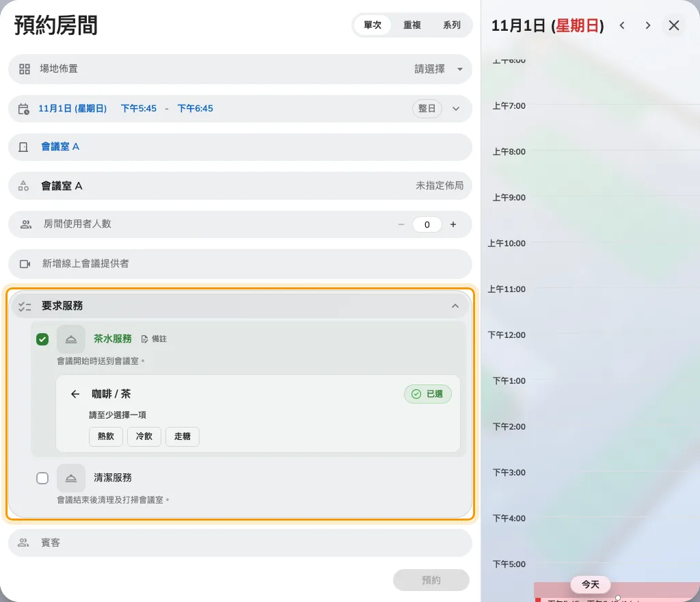Edit the start time 下午5:45
Image resolution: width=700 pixels, height=602 pixels.
pos(139,109)
